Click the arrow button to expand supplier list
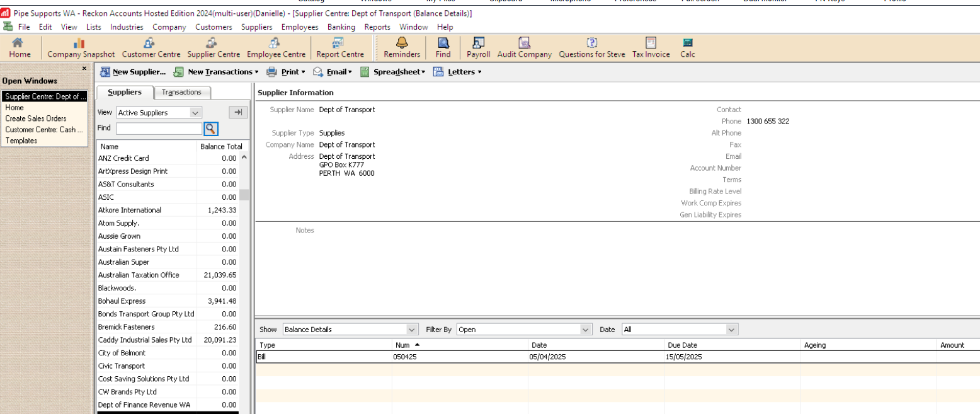980x414 pixels. tap(238, 112)
